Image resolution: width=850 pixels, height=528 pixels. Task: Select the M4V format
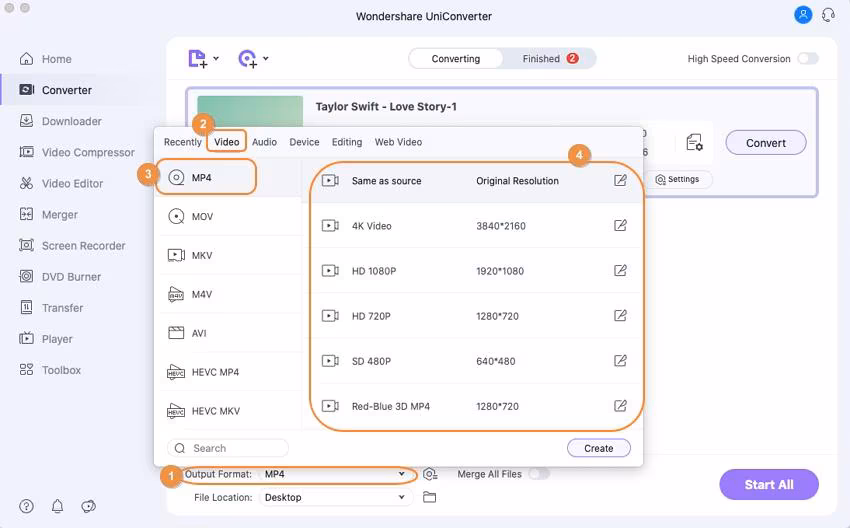[230, 294]
